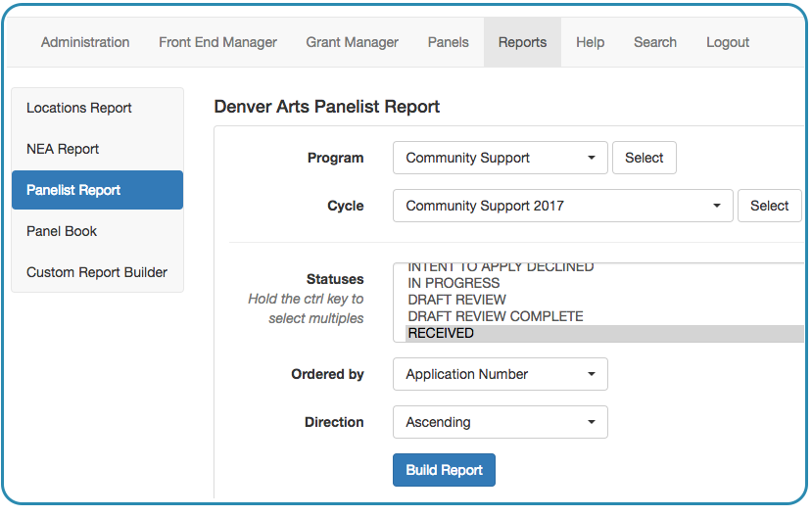Expand the Program dropdown showing Community Support
This screenshot has width=812, height=516.
pos(501,158)
